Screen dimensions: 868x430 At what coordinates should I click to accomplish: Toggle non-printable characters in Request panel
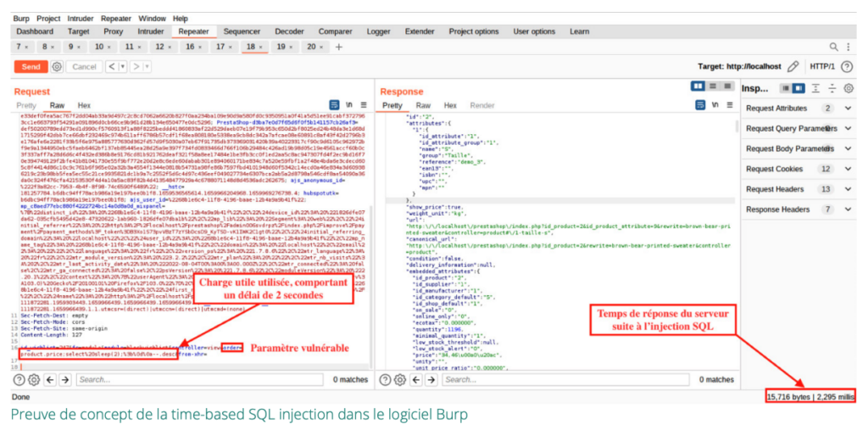click(x=349, y=104)
